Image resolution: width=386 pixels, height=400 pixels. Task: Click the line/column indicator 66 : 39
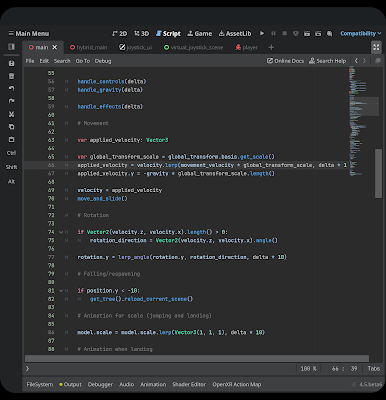[344, 368]
